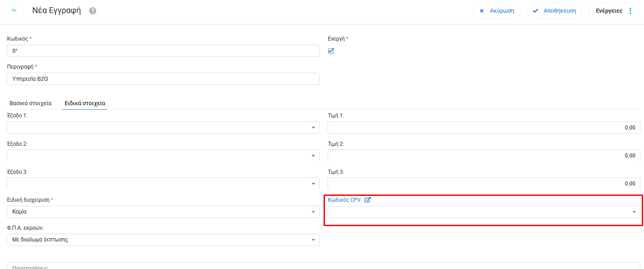Open the Ενέργειες three-dots menu
This screenshot has width=644, height=269.
[630, 11]
